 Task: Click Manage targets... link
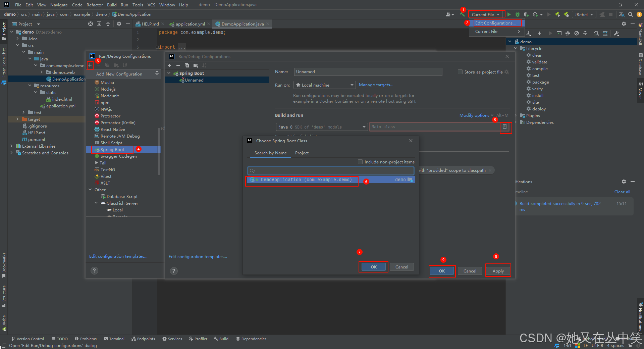(376, 85)
